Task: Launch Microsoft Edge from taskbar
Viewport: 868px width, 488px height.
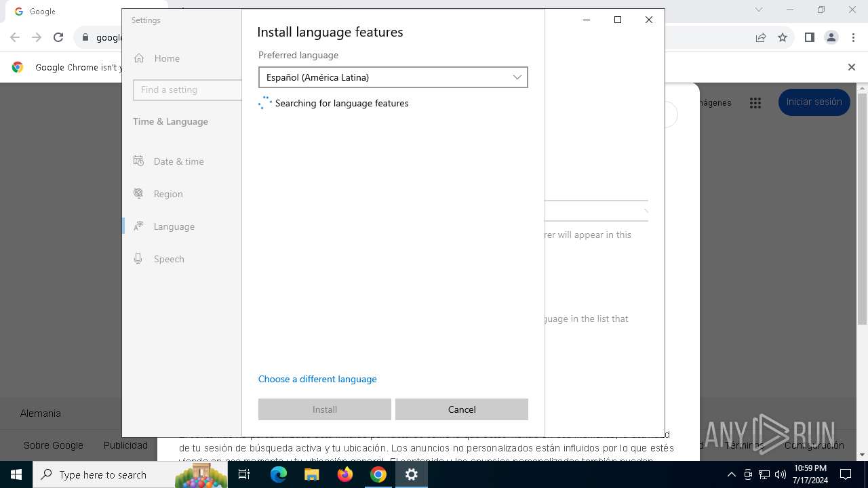Action: pos(279,474)
